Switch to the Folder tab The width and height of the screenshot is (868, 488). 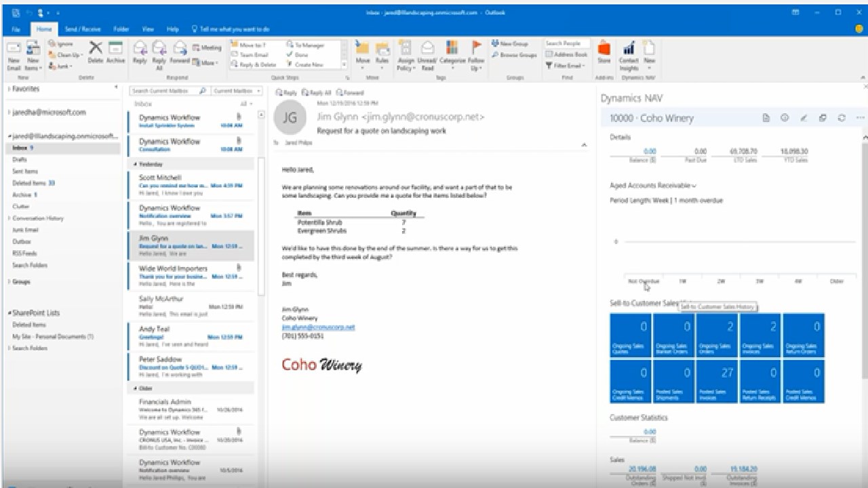(121, 29)
